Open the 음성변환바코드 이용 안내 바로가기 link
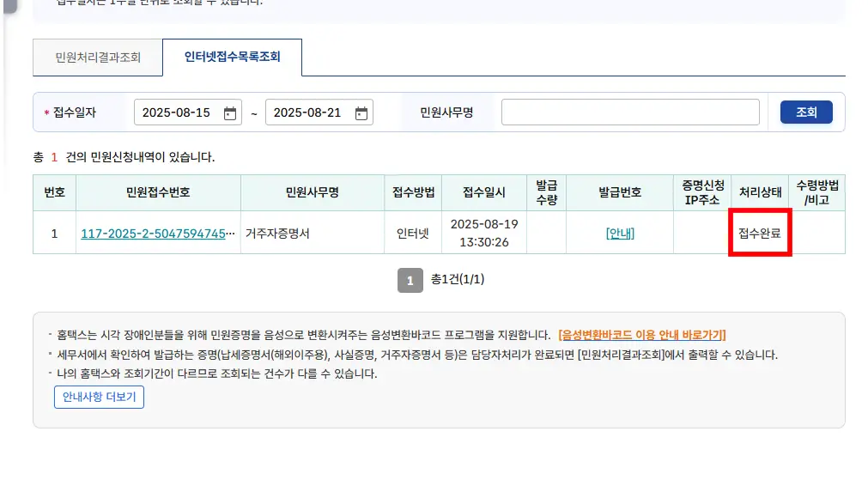The width and height of the screenshot is (868, 492). (x=641, y=335)
